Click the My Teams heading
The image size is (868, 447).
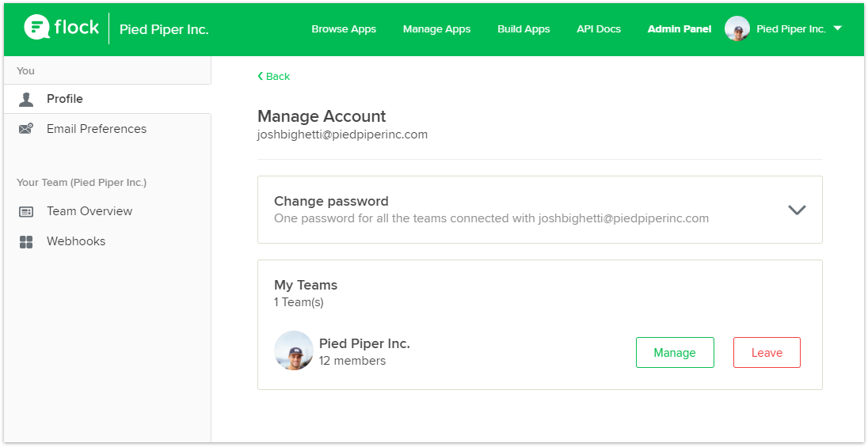coord(306,286)
